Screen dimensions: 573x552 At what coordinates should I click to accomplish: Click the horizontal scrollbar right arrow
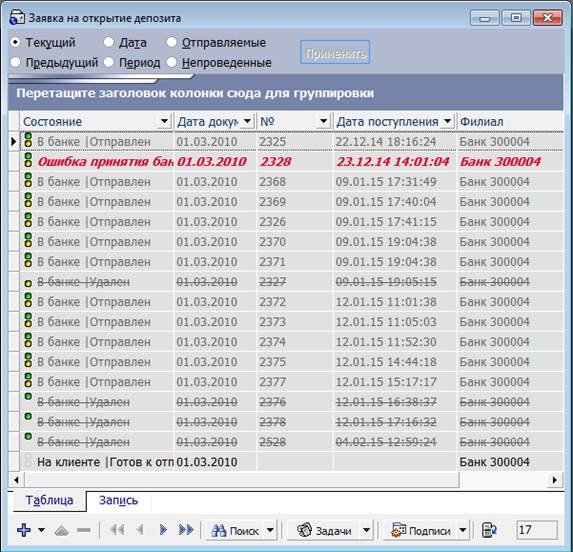coord(555,480)
